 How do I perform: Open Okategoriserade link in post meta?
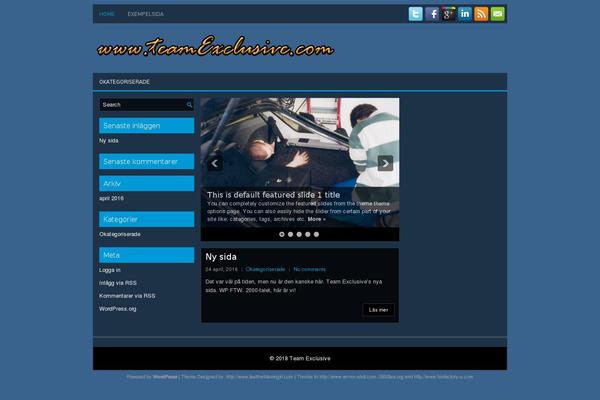pos(265,269)
